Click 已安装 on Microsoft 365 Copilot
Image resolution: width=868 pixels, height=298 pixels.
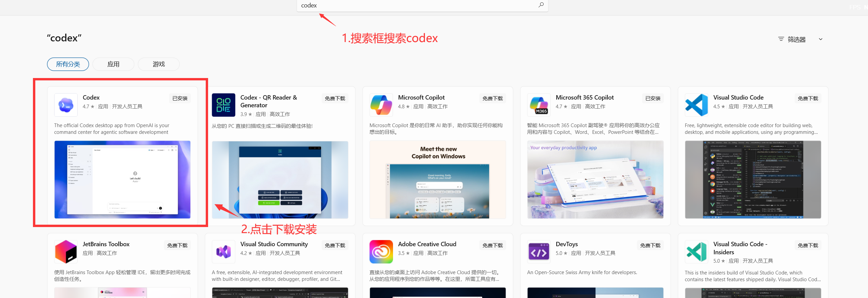[x=653, y=99]
